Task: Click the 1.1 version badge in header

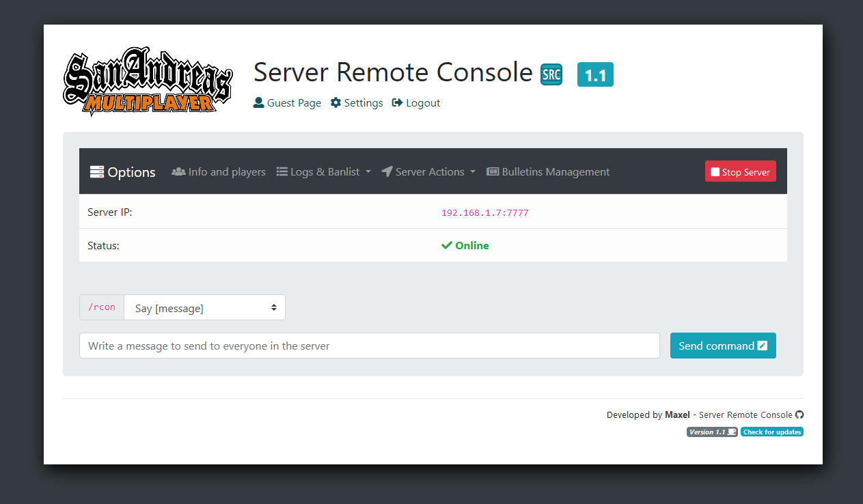Action: (595, 74)
